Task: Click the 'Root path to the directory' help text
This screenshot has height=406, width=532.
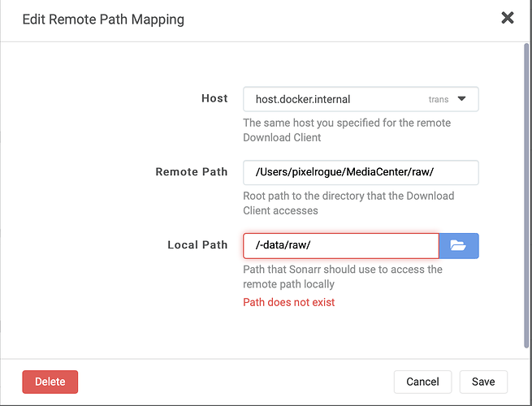Action: point(348,203)
